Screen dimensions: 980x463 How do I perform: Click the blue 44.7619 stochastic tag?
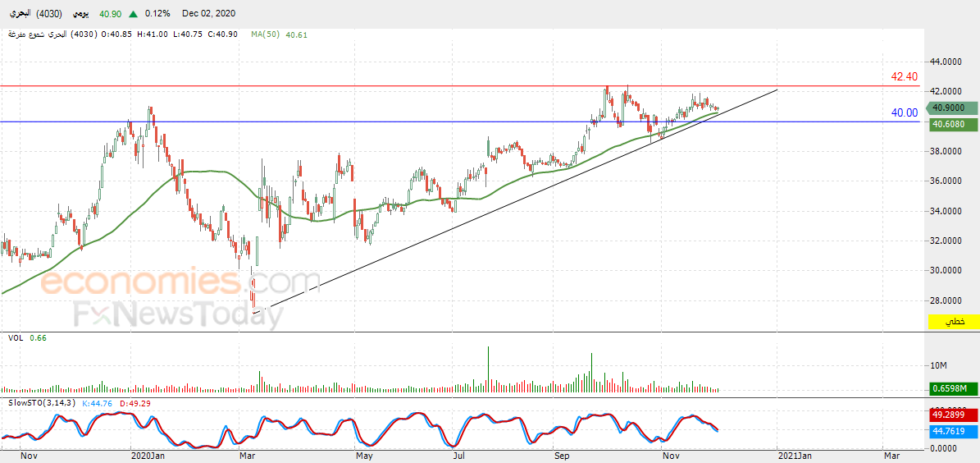click(x=954, y=430)
